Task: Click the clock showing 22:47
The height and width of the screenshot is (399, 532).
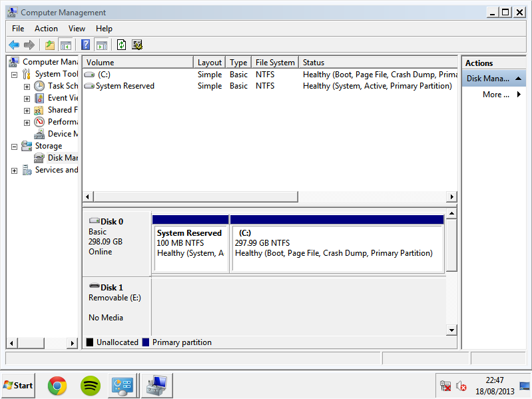Action: pos(495,380)
